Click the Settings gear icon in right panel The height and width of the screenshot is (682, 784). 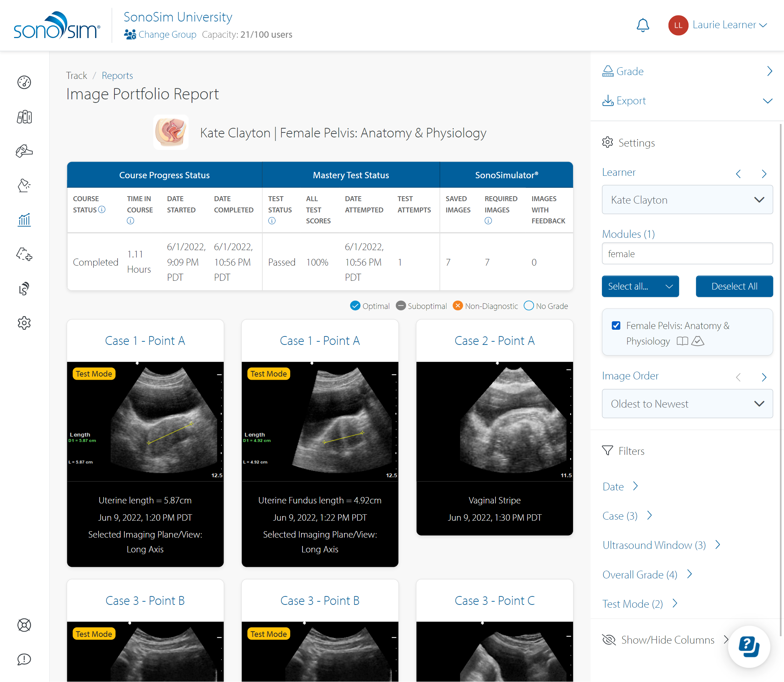point(608,142)
